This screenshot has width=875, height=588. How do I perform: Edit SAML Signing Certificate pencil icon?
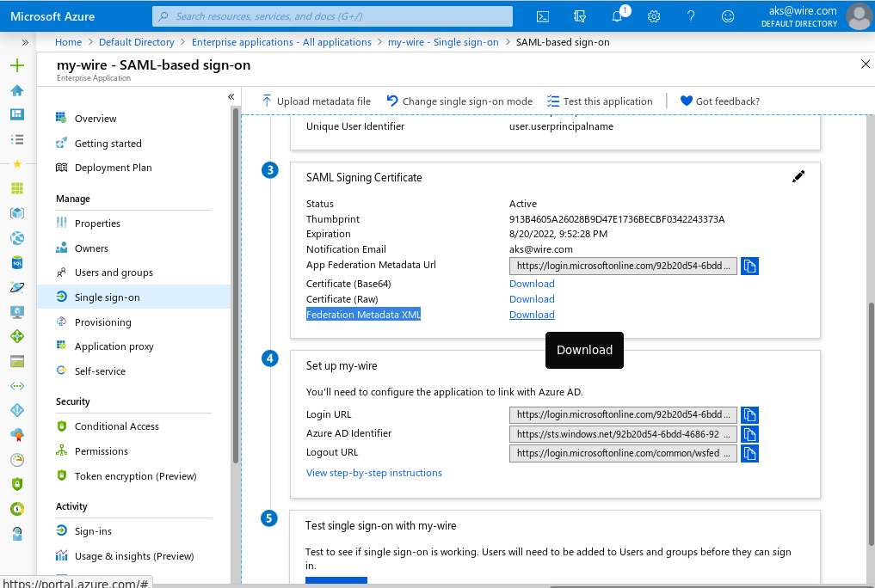coord(798,177)
